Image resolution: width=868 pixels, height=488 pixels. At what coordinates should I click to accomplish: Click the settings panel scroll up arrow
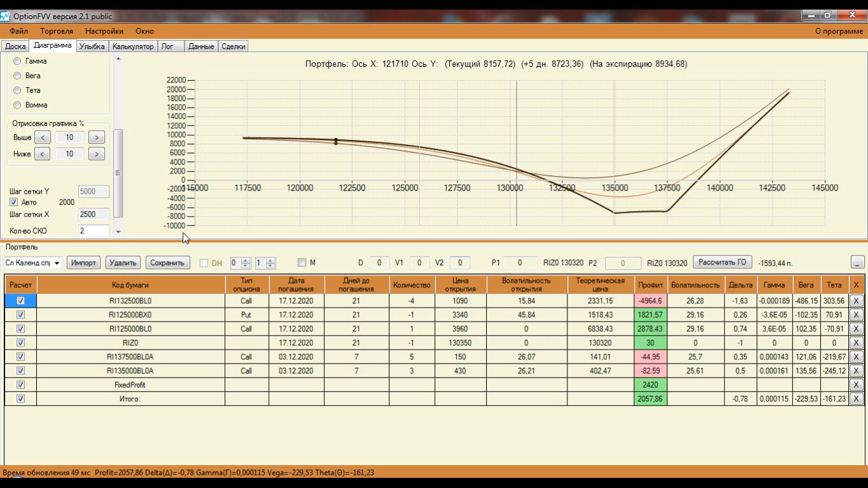[118, 58]
